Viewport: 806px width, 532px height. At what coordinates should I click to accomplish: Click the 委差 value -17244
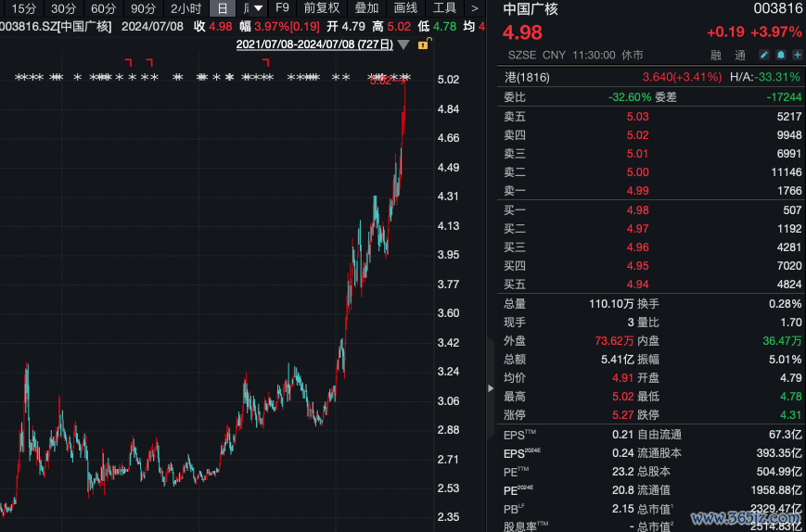click(784, 97)
